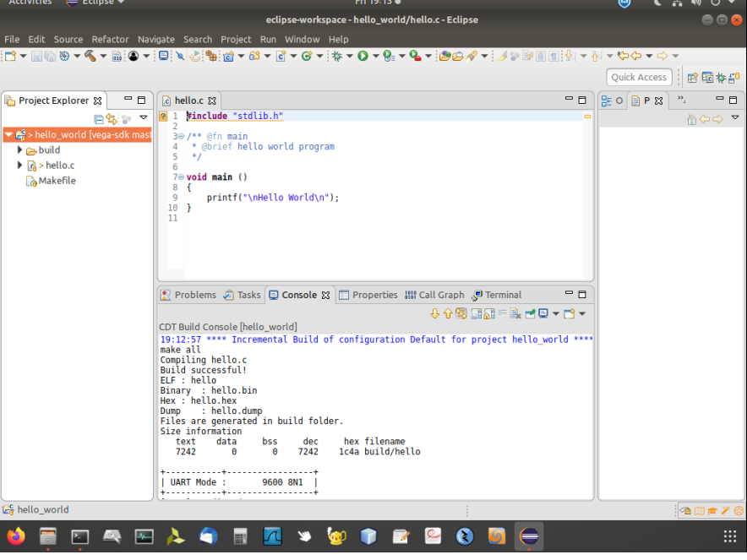Click the New C Source File icon
The width and height of the screenshot is (747, 560).
point(281,57)
